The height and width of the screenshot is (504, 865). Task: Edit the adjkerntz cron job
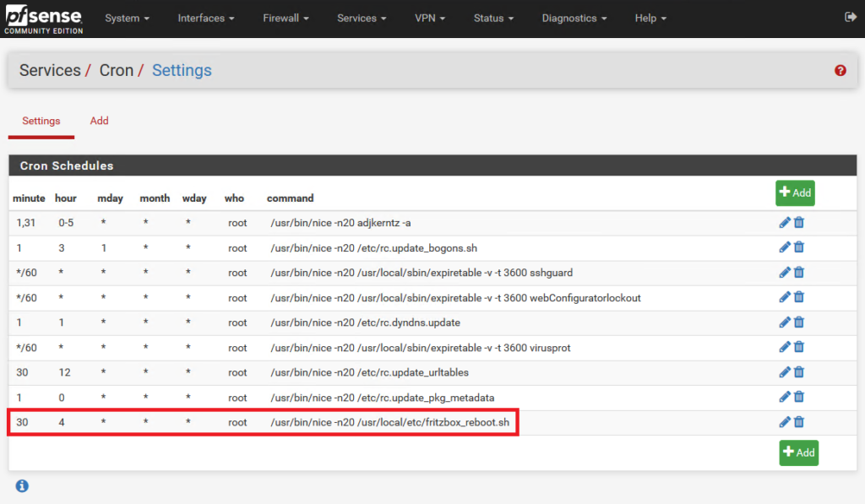(785, 223)
